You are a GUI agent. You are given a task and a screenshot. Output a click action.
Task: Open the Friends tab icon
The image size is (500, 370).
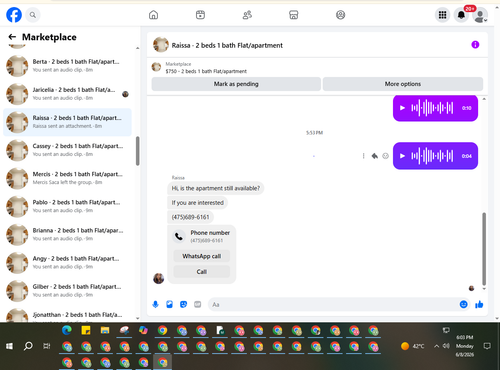pyautogui.click(x=247, y=15)
